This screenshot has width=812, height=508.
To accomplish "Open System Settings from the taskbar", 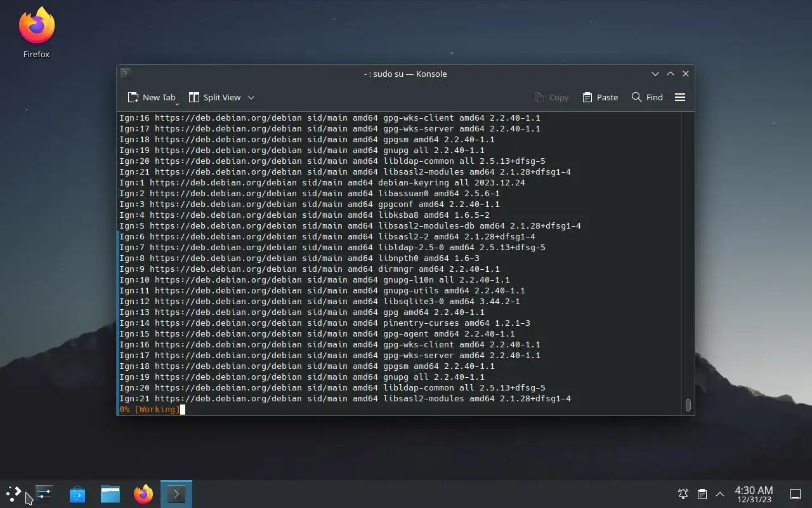I will (44, 494).
